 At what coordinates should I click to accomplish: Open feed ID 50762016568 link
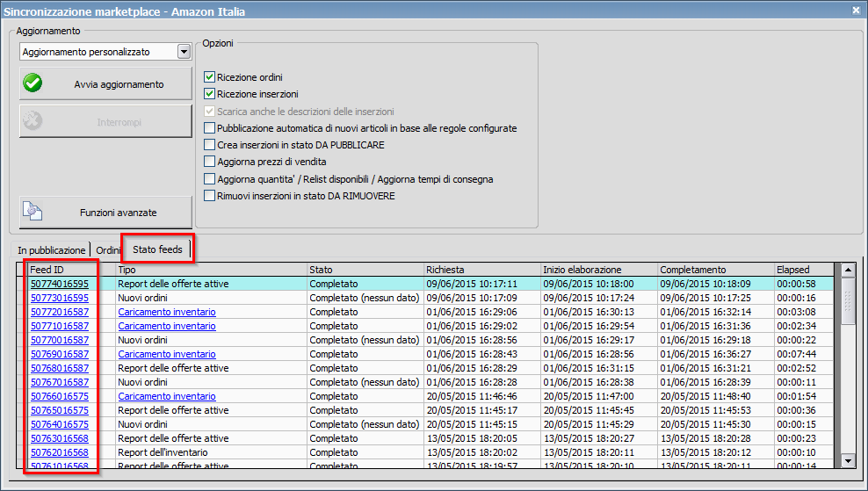[x=59, y=452]
